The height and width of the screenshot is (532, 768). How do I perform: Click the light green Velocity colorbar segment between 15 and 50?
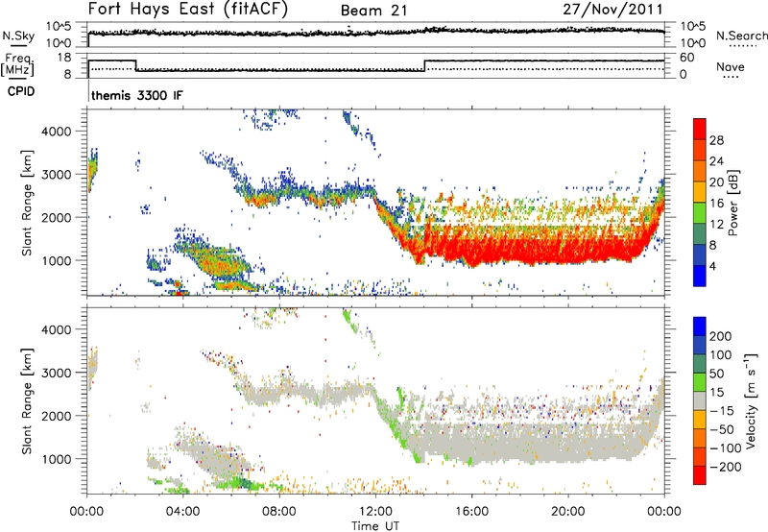click(700, 382)
